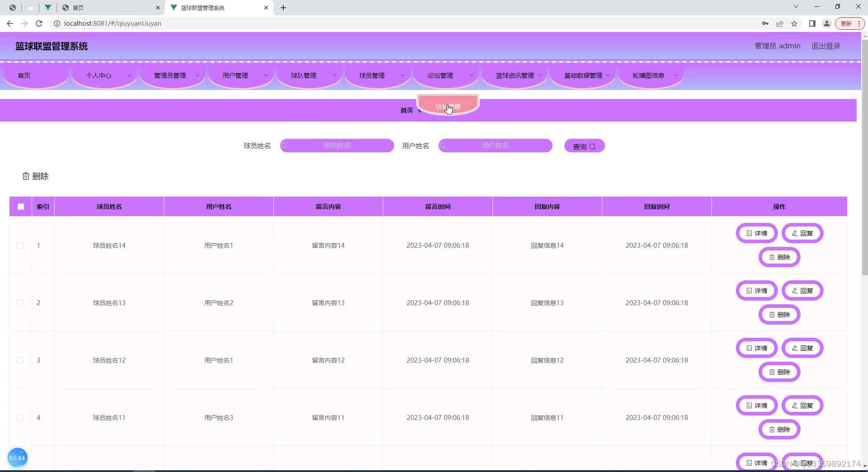The height and width of the screenshot is (472, 868).
Task: Click 退出登录 to log out
Action: [x=825, y=46]
